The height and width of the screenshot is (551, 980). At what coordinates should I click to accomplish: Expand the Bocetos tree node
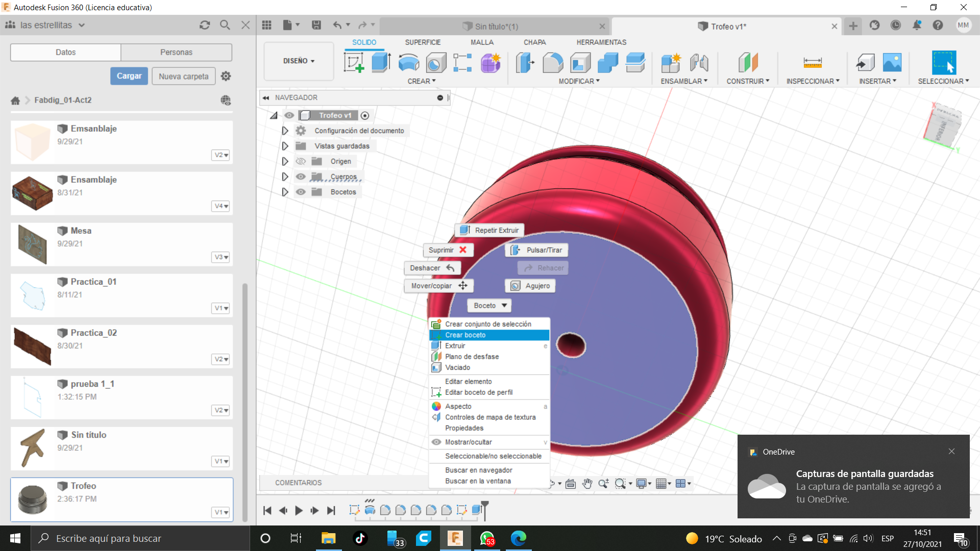pyautogui.click(x=285, y=192)
